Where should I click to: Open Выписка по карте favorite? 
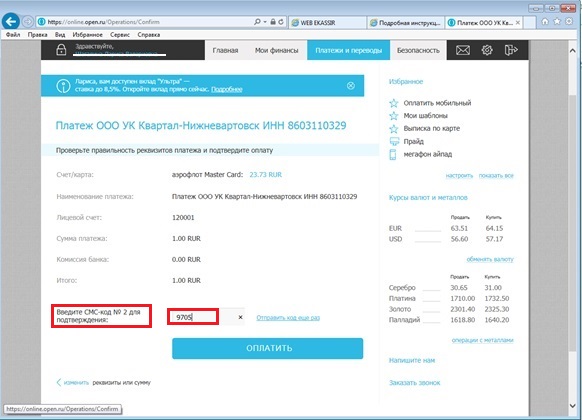click(432, 128)
